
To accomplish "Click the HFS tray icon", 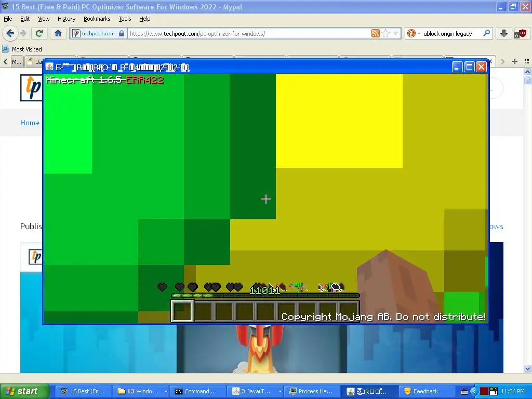I will point(494,391).
